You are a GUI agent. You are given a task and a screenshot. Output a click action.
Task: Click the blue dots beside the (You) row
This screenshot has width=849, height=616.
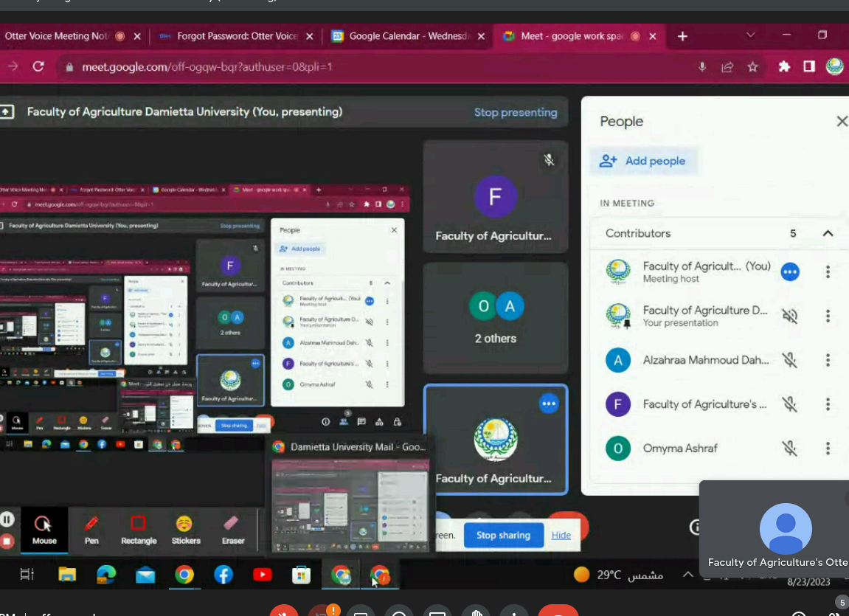tap(789, 271)
